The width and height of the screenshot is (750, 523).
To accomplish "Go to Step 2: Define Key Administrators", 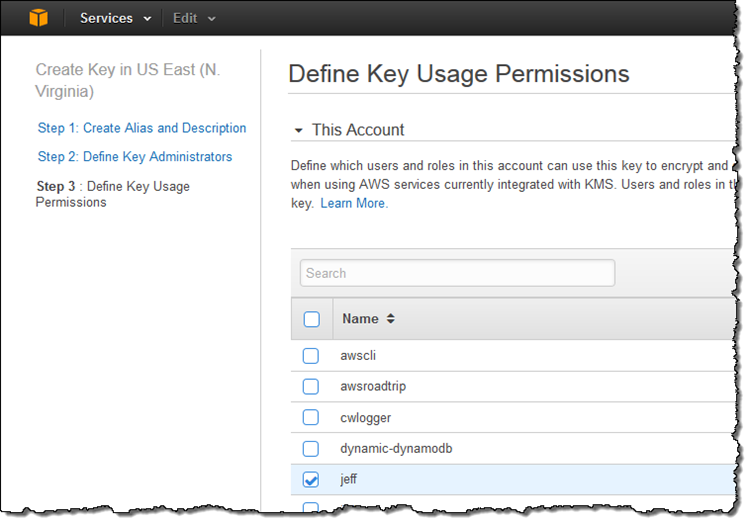I will click(x=135, y=157).
